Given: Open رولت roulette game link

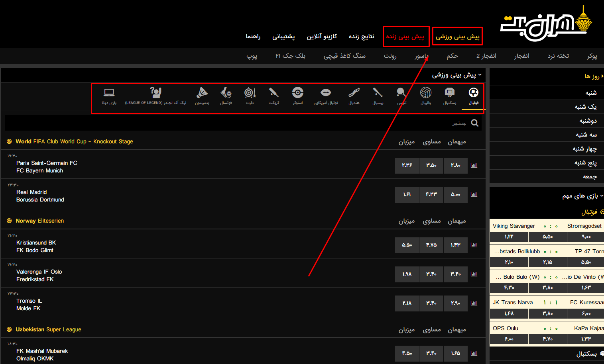Looking at the screenshot, I should point(390,56).
